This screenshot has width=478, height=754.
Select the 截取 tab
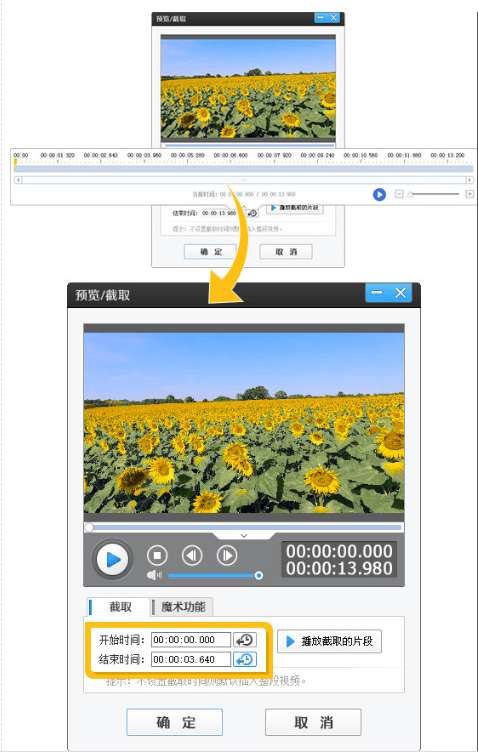[119, 607]
